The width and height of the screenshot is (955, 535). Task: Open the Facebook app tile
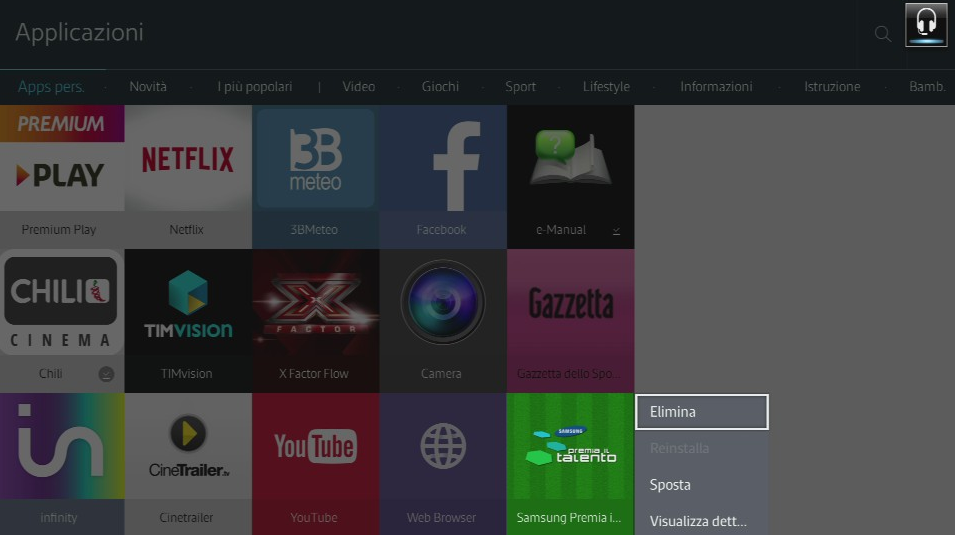coord(443,177)
